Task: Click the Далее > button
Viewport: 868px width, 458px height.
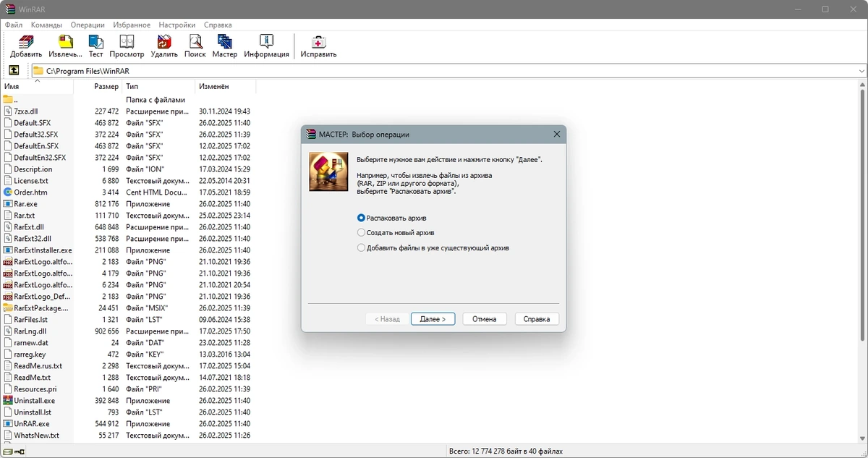Action: [433, 319]
